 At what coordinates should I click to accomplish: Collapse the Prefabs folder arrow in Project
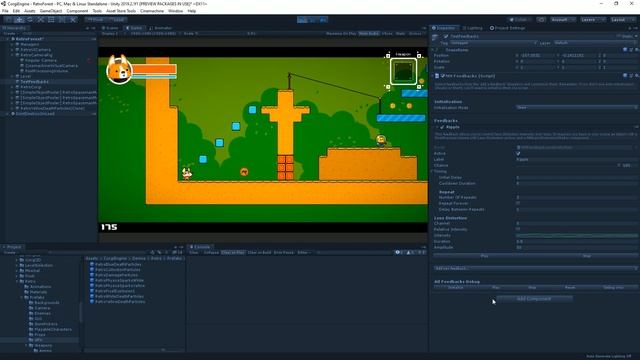22,297
